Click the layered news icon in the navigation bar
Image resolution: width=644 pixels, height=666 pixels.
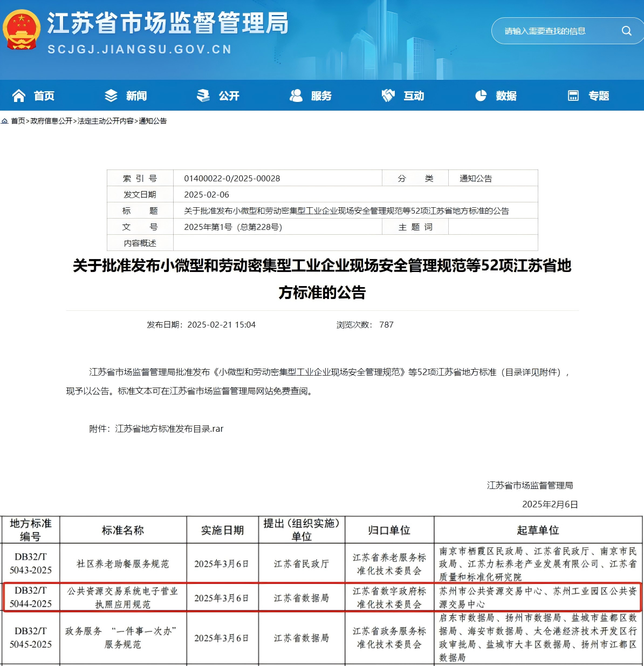tap(111, 96)
